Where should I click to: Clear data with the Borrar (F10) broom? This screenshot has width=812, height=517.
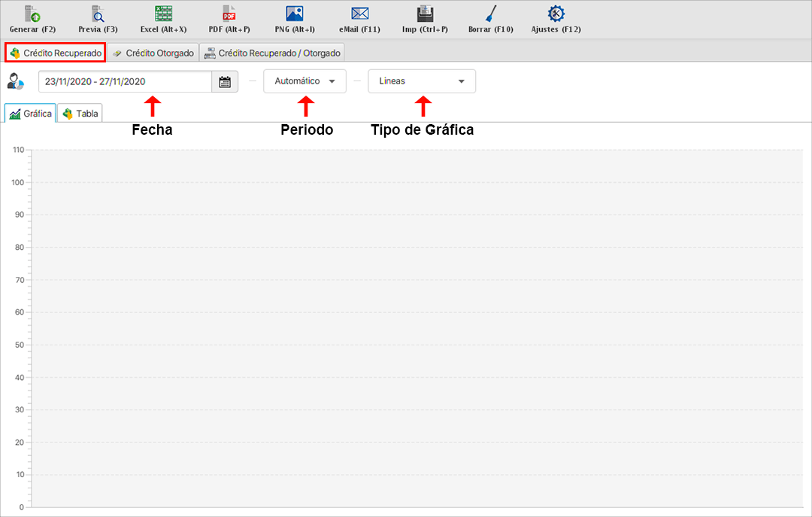coord(490,14)
